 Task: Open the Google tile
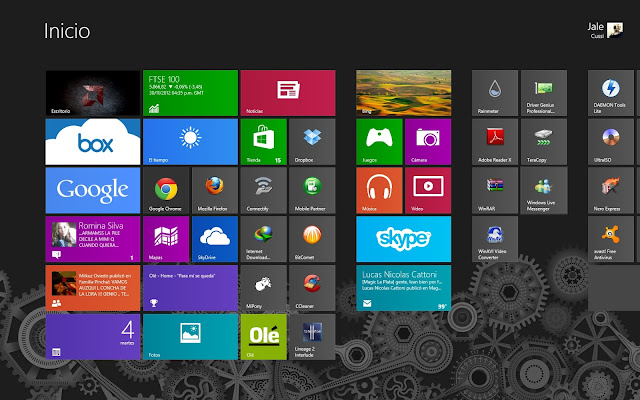pyautogui.click(x=93, y=191)
